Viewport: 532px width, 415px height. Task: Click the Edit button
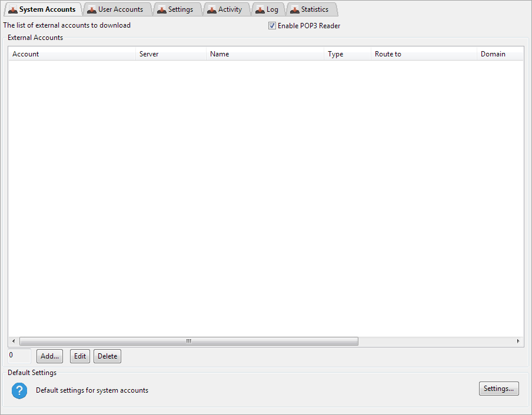point(80,356)
